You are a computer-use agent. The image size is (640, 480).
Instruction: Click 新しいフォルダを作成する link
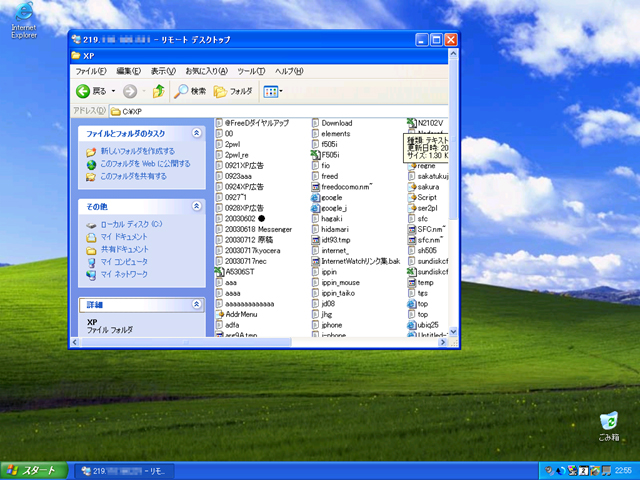137,151
